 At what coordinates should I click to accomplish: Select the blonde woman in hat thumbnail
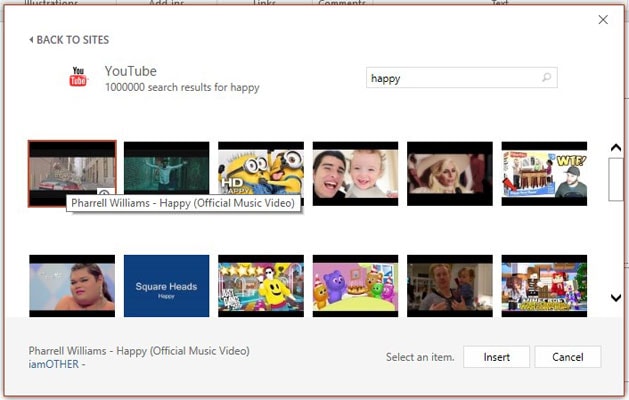[450, 174]
